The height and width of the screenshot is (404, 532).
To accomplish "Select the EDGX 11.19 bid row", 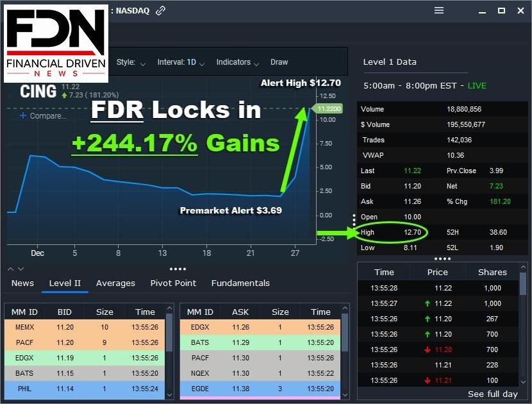I will click(85, 358).
